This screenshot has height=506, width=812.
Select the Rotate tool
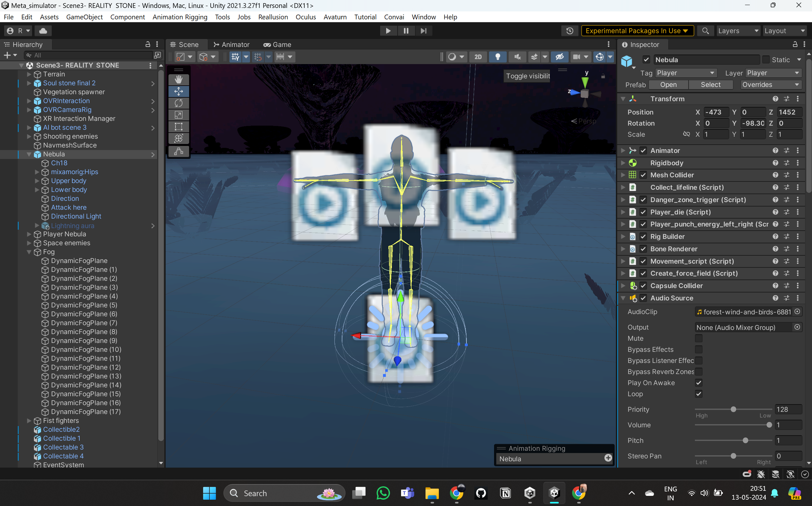click(178, 103)
